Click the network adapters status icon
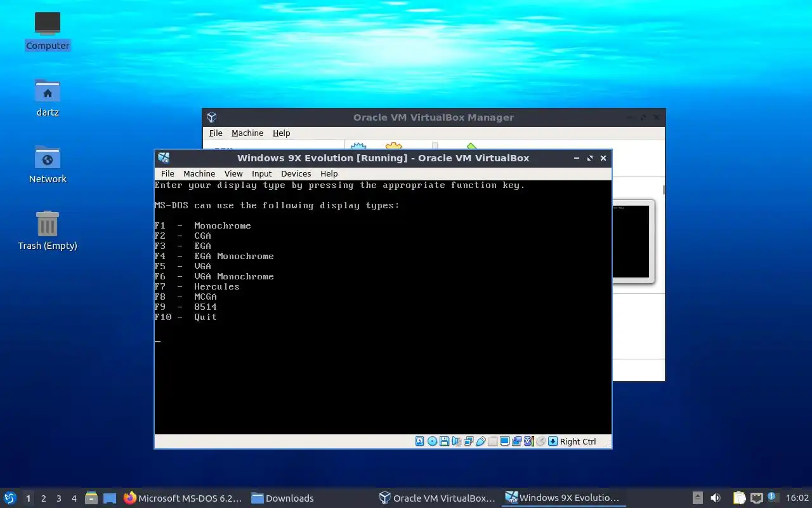This screenshot has height=508, width=812. 468,441
